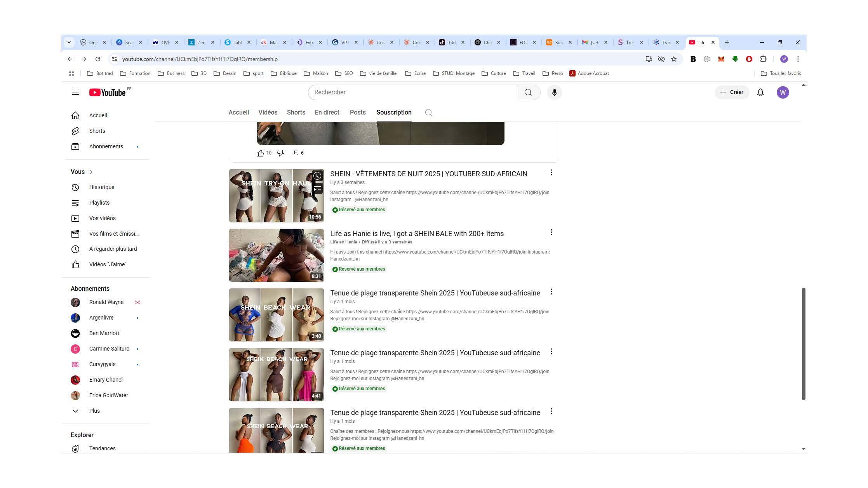
Task: Open Historique in the sidebar
Action: 101,187
